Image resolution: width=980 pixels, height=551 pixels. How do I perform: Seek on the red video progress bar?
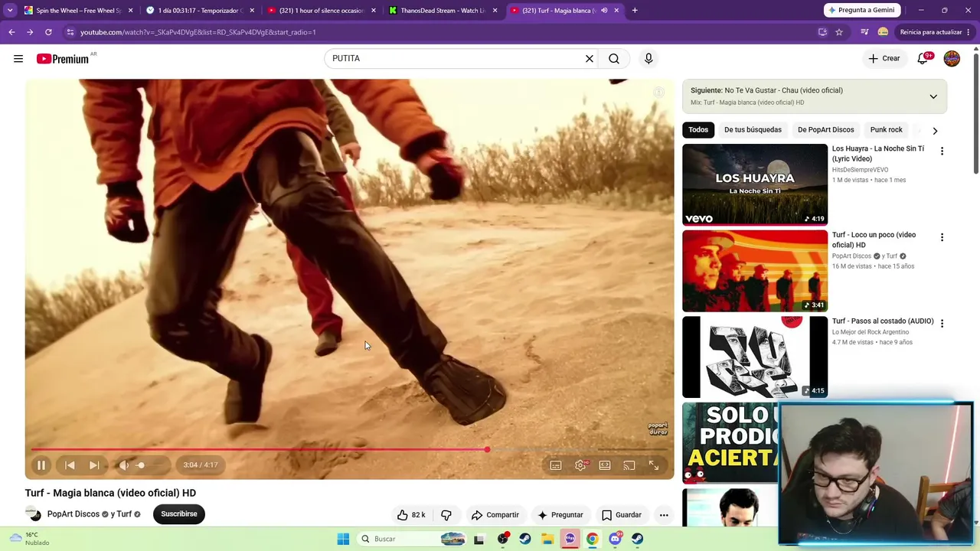351,450
